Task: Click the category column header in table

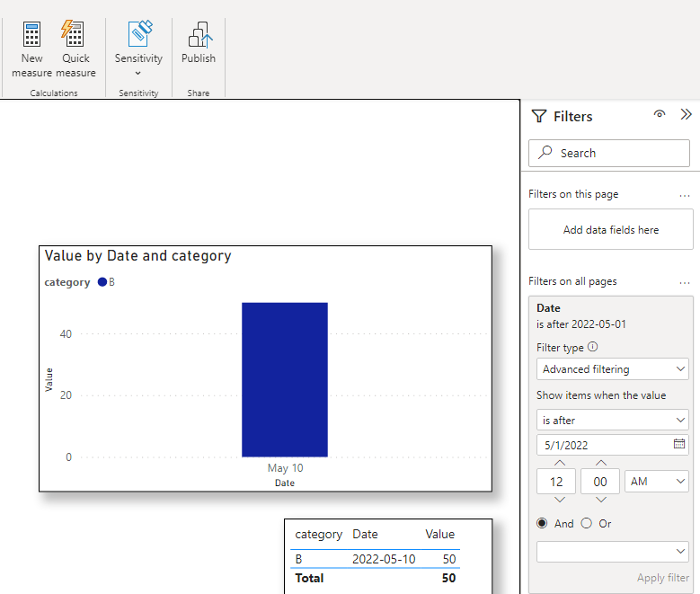Action: [318, 535]
